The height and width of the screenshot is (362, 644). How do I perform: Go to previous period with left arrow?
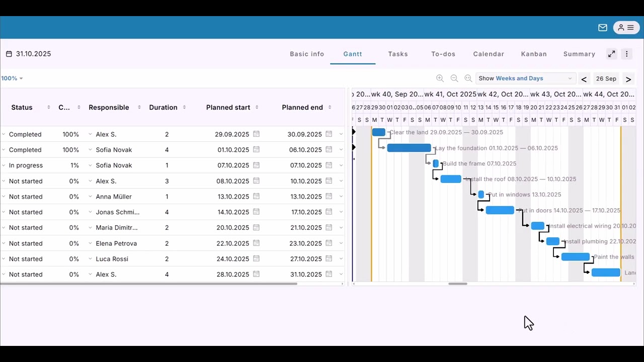coord(584,79)
